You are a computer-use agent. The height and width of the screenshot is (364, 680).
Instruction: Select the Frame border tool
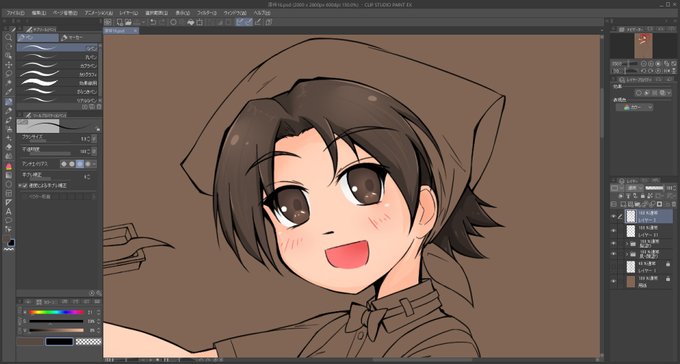[x=8, y=193]
